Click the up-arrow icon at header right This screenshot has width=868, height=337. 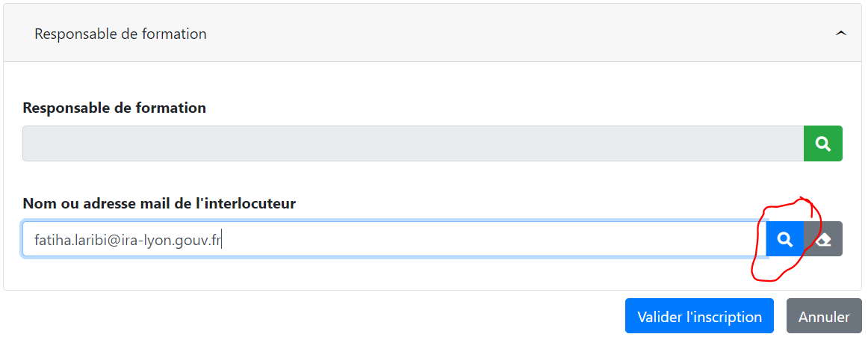pos(841,34)
